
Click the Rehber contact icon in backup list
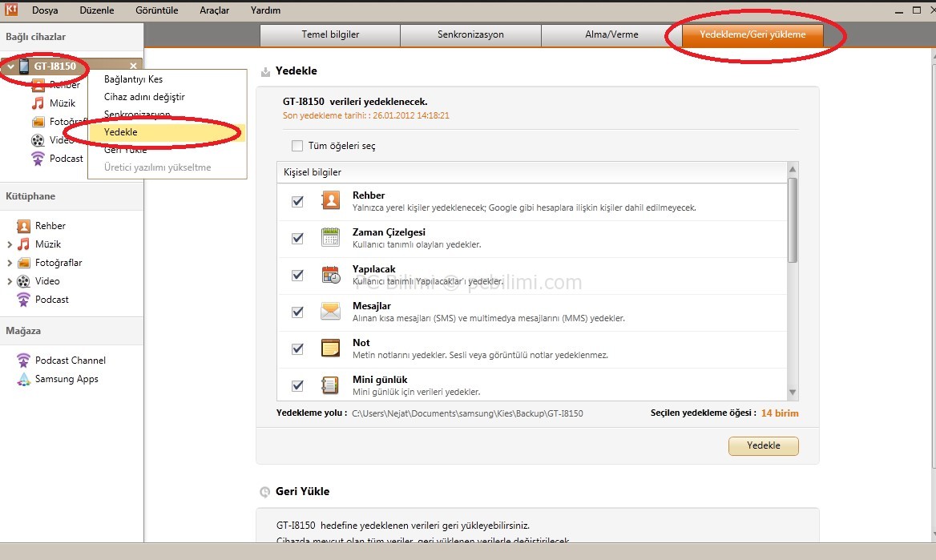click(330, 200)
